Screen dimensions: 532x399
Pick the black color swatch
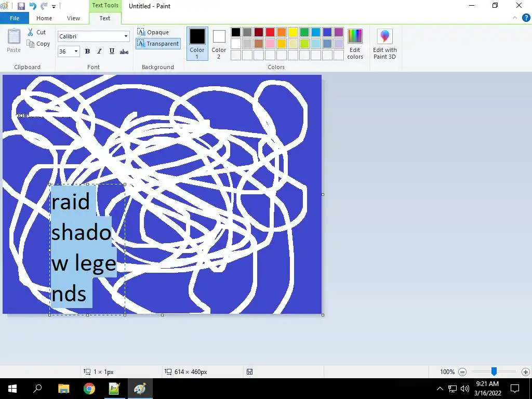(x=236, y=32)
